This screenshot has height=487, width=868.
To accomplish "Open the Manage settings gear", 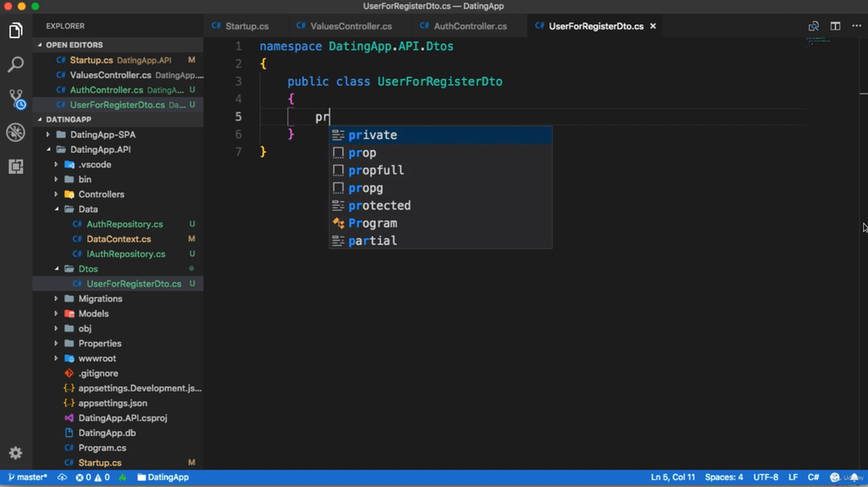I will pos(16,453).
